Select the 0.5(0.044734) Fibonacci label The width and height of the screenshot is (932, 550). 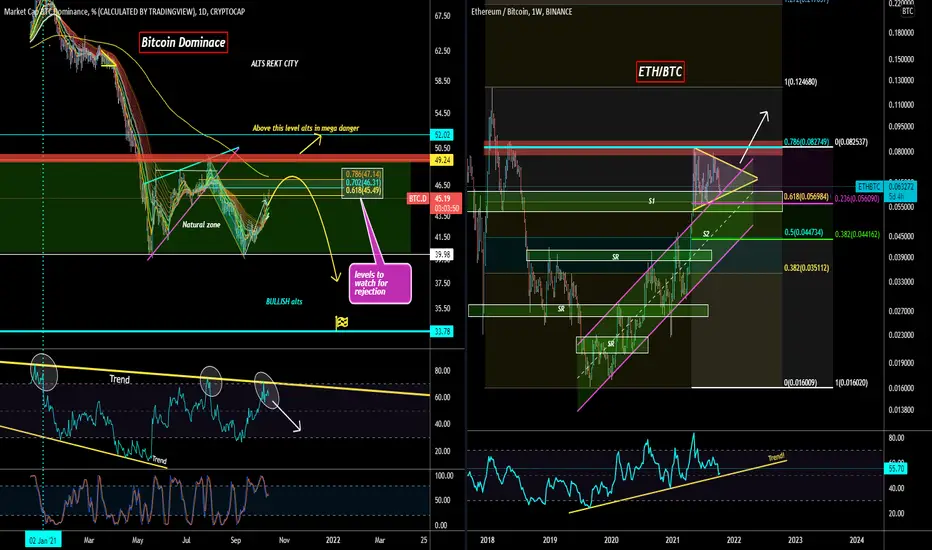click(x=804, y=232)
